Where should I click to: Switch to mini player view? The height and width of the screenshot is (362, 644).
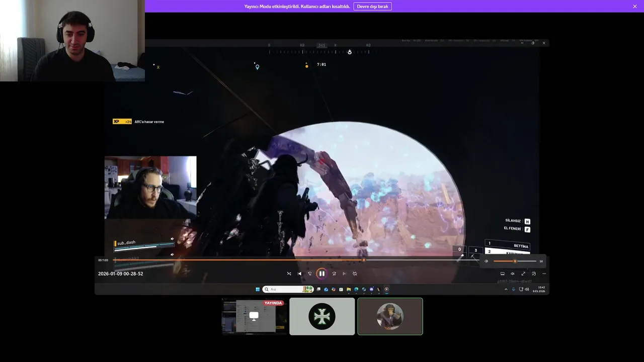tap(534, 274)
